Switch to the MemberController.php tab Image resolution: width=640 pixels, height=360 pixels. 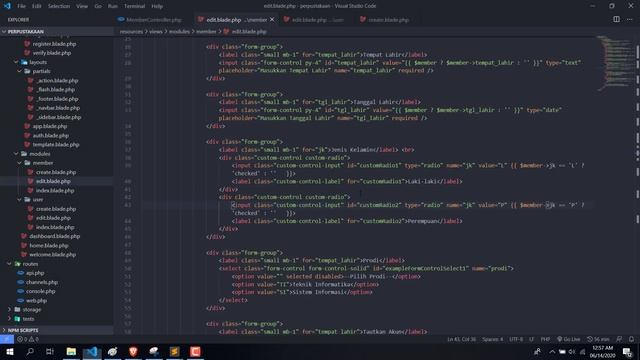point(154,20)
